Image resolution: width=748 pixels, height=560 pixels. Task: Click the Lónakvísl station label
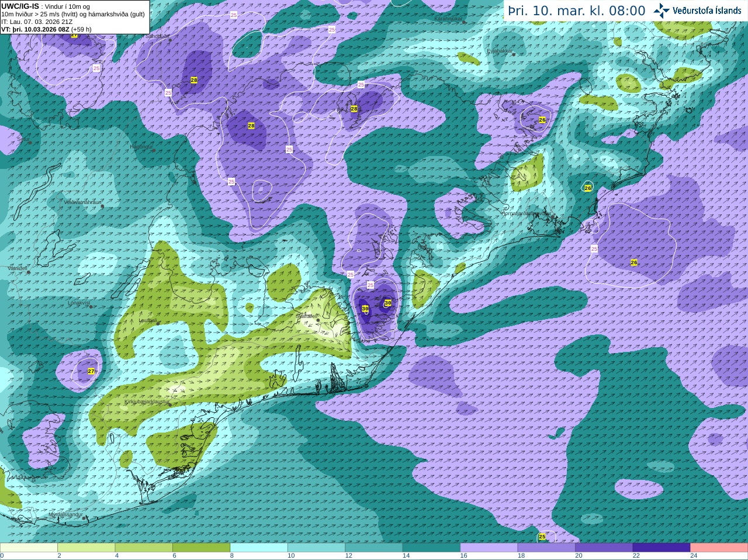[78, 303]
